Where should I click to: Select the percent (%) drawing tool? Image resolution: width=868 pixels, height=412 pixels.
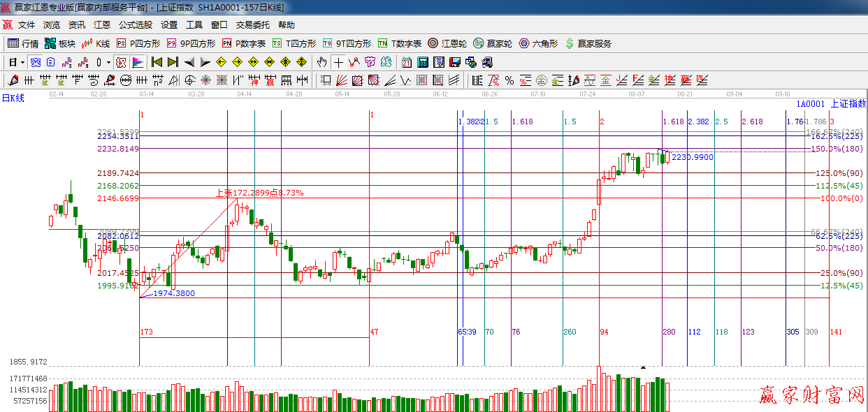click(509, 80)
